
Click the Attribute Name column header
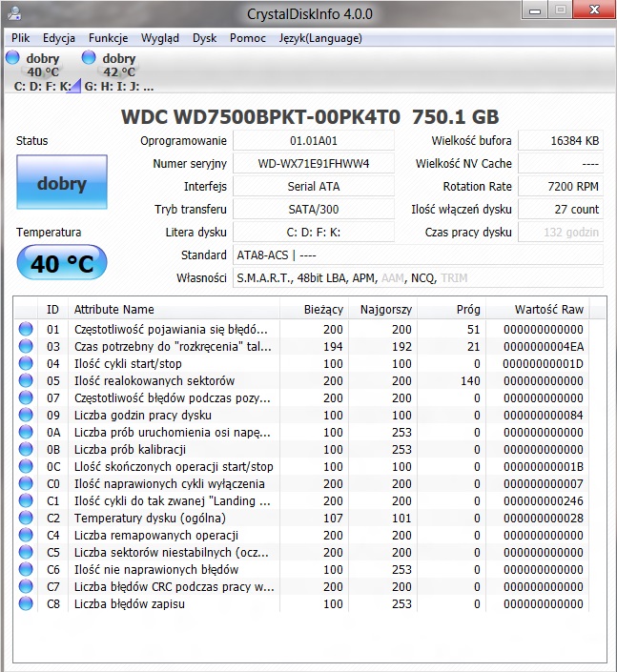point(174,309)
